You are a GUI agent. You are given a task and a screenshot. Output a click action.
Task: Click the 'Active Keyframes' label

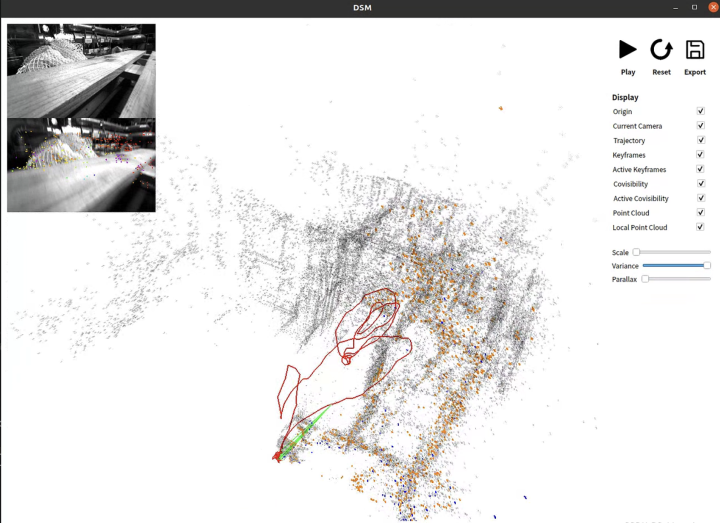(x=639, y=169)
